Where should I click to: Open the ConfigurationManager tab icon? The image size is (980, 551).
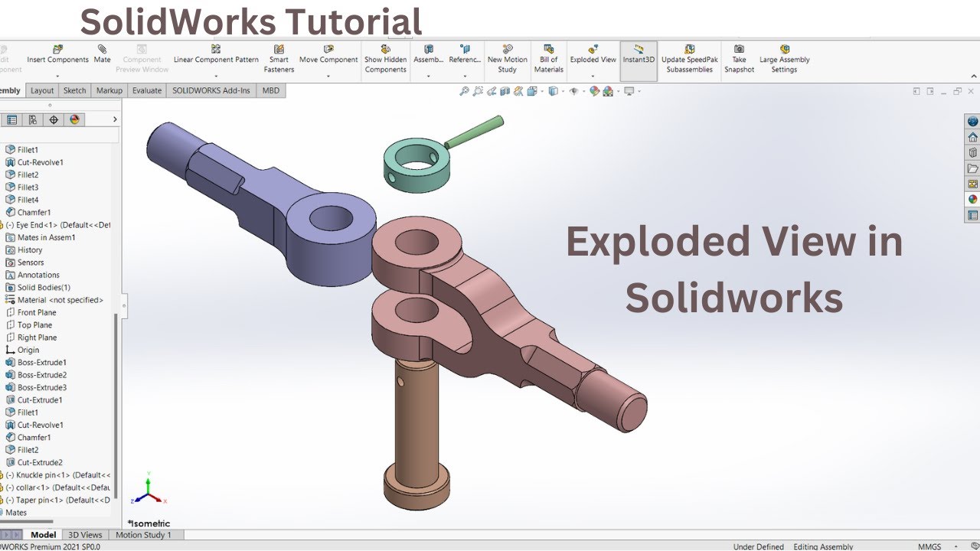pyautogui.click(x=32, y=119)
